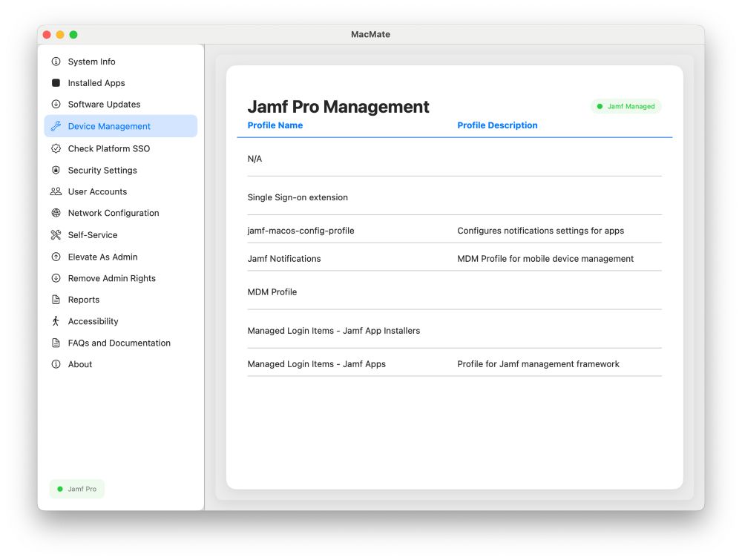Open System Info in the sidebar
The image size is (742, 560).
[121, 62]
